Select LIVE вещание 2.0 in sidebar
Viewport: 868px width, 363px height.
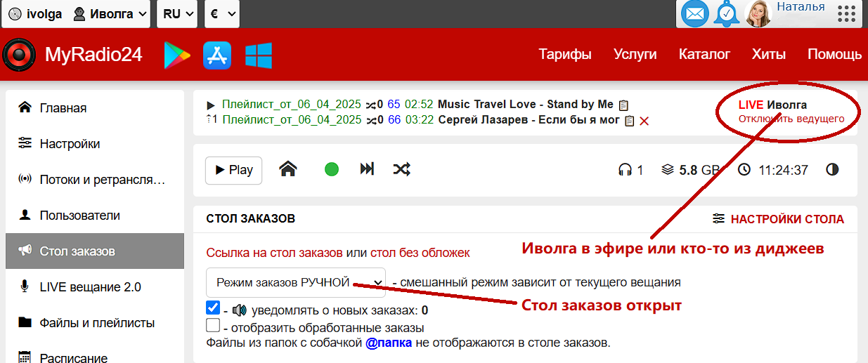90,287
